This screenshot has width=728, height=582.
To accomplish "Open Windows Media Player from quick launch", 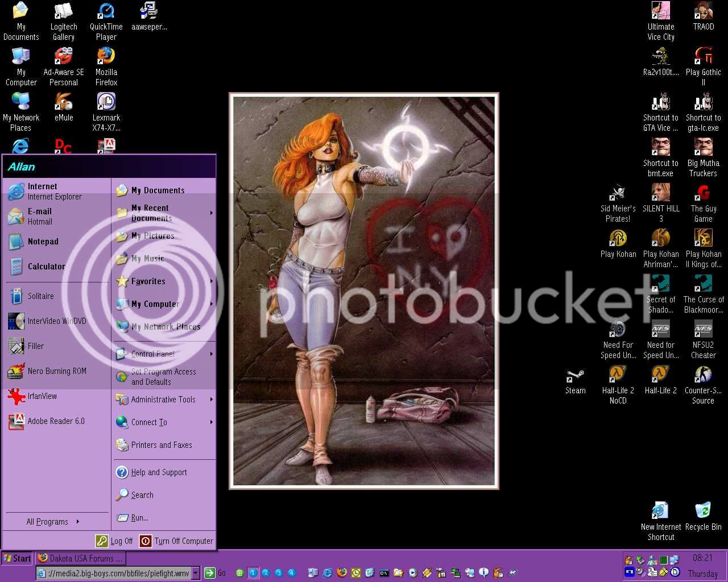I will point(412,573).
